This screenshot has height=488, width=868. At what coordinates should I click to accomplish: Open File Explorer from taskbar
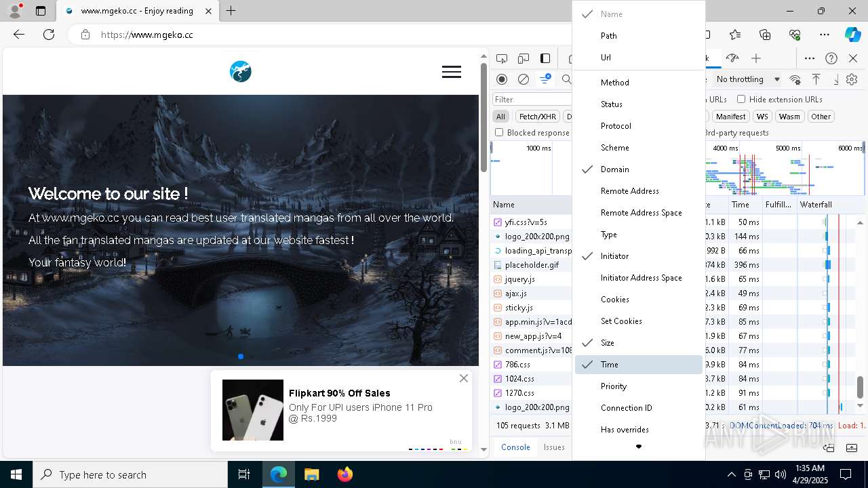click(312, 474)
